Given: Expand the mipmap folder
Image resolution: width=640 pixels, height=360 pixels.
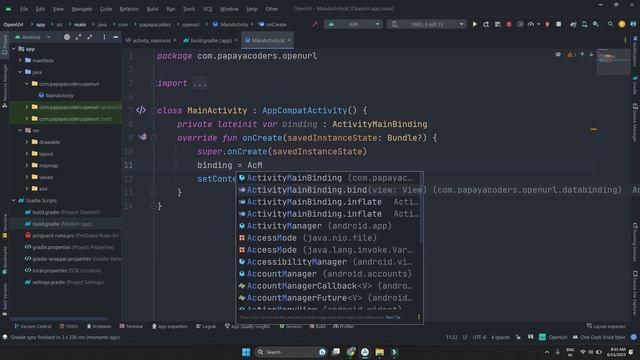Looking at the screenshot, I should point(27,165).
